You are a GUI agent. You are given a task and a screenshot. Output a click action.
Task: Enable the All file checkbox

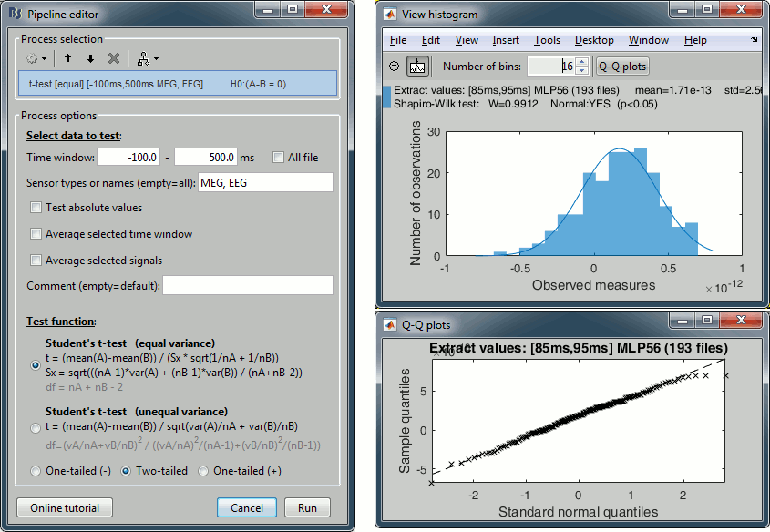279,158
